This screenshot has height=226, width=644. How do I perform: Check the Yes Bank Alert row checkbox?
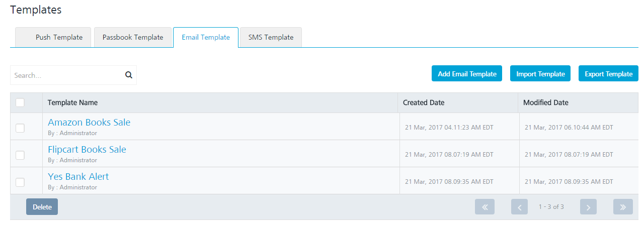(20, 182)
